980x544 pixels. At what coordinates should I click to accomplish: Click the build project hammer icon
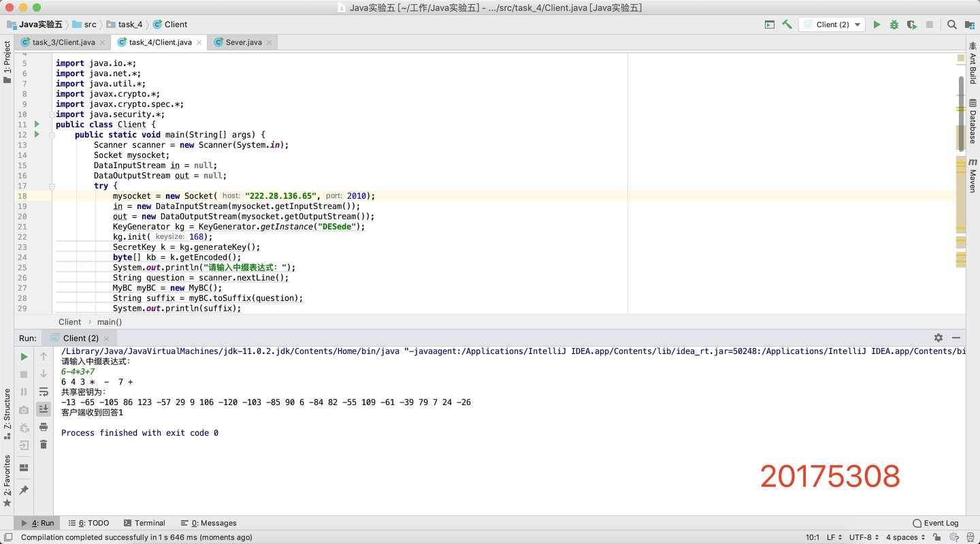(787, 25)
